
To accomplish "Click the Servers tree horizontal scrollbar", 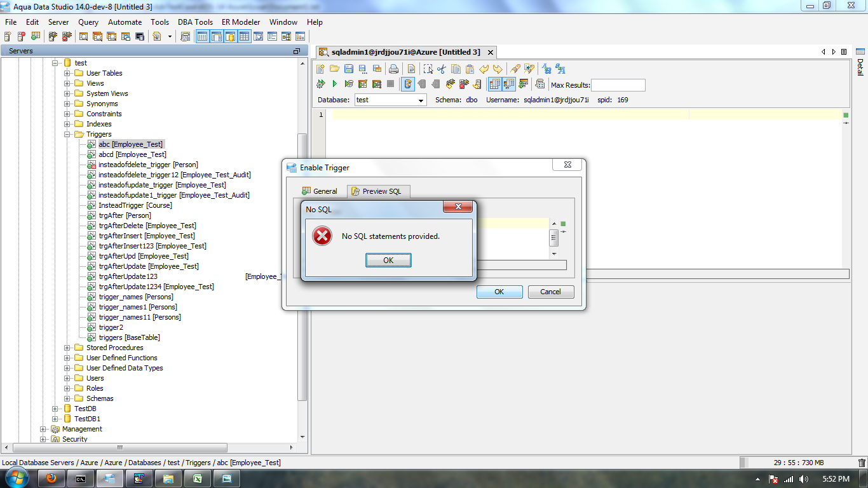I will 119,447.
